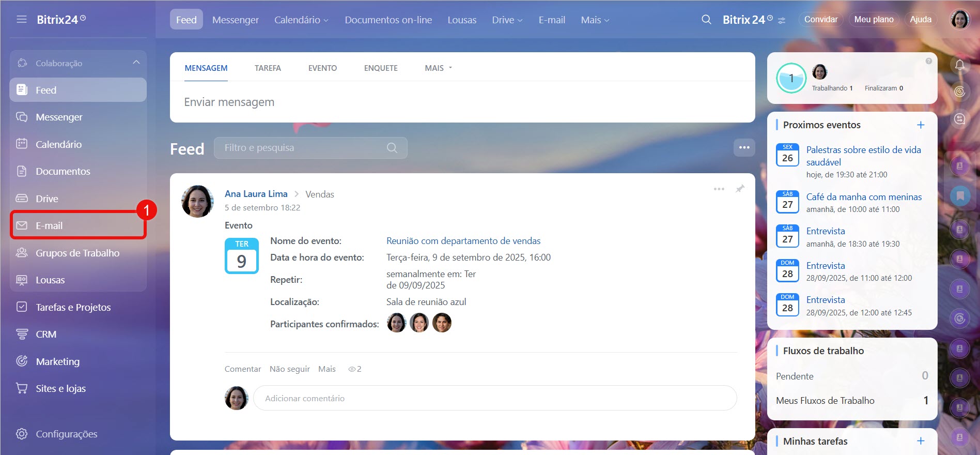
Task: Open the hamburger menu icon
Action: [x=21, y=20]
